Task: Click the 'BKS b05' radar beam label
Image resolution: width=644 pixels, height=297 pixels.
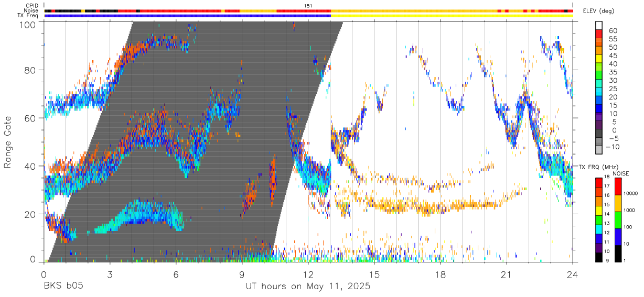Action: [x=63, y=287]
